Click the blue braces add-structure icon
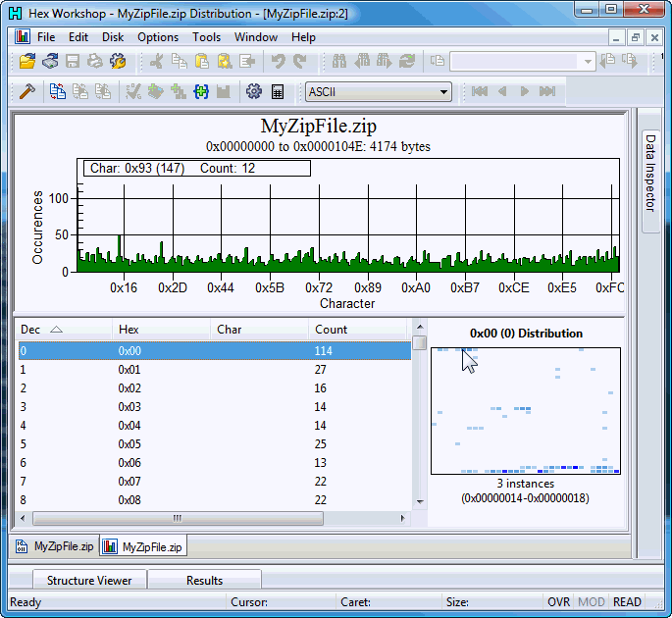 201,91
